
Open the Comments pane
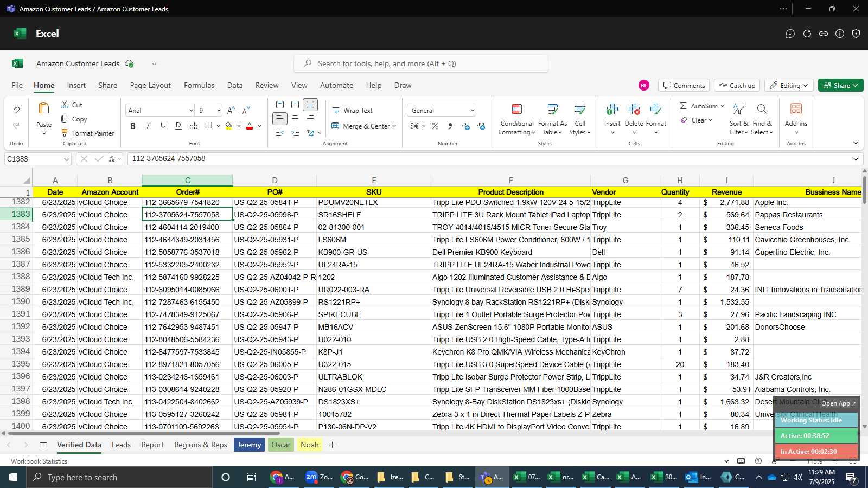coord(684,85)
